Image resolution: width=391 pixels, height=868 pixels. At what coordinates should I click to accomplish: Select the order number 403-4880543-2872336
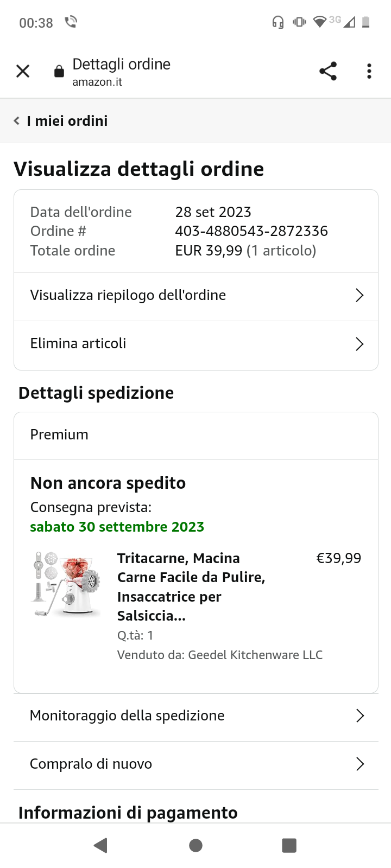pos(251,231)
